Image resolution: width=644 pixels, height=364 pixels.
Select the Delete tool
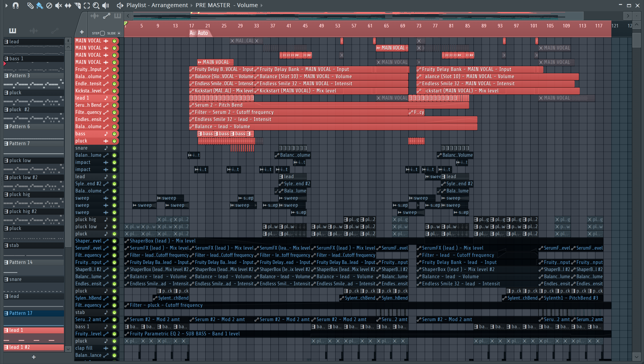click(x=49, y=5)
